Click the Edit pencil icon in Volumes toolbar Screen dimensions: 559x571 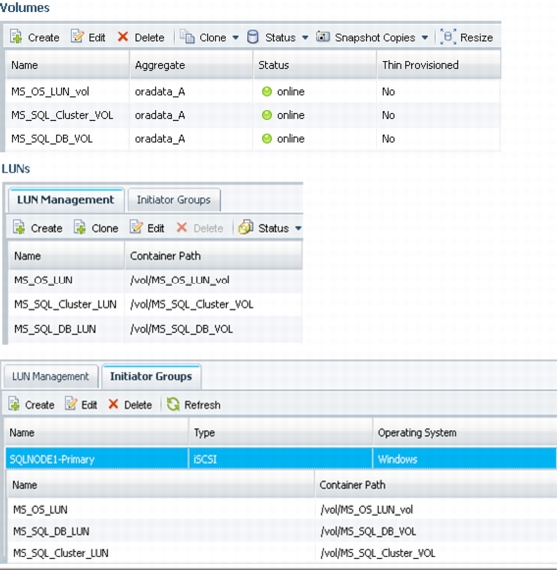tap(77, 36)
